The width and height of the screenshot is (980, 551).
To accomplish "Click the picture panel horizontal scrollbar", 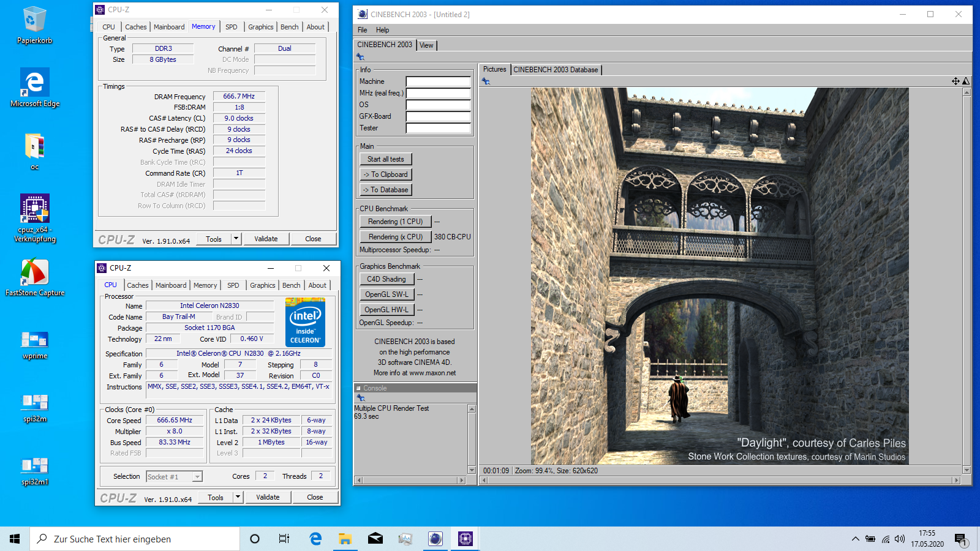I will 720,481.
